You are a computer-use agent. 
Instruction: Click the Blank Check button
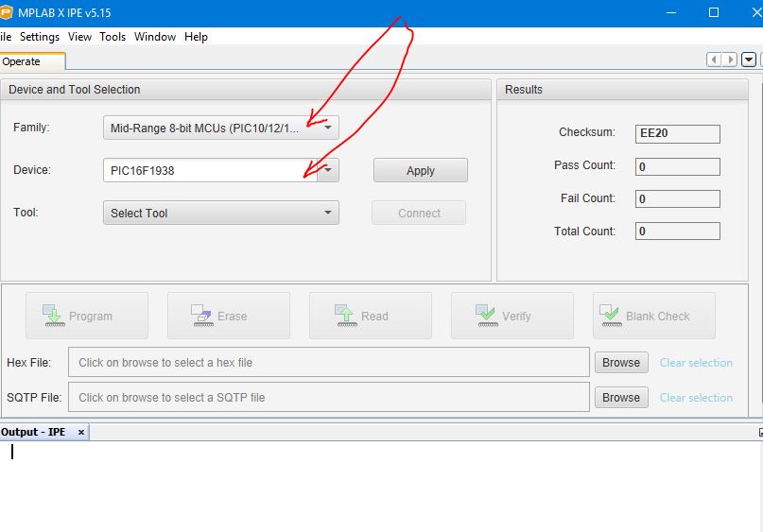(x=654, y=317)
